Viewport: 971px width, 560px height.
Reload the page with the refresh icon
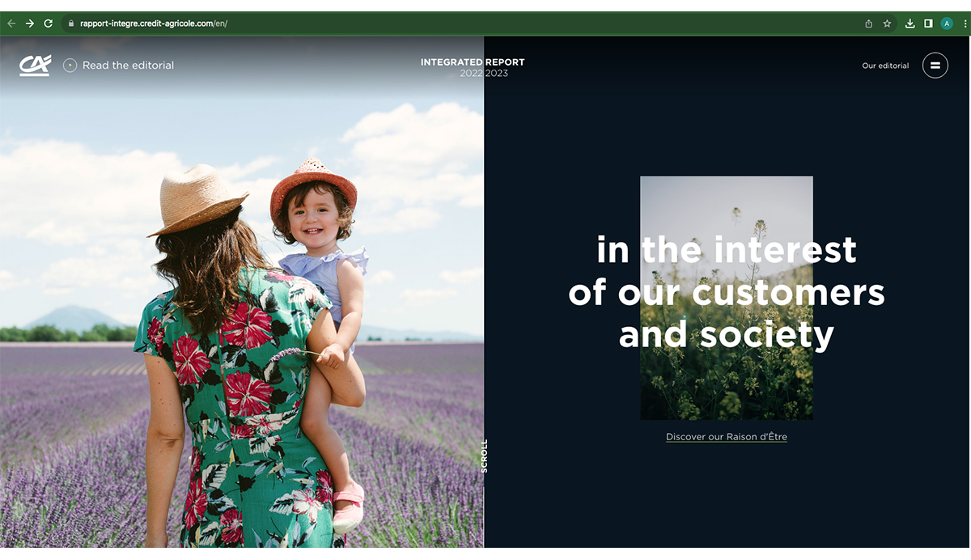pos(48,23)
